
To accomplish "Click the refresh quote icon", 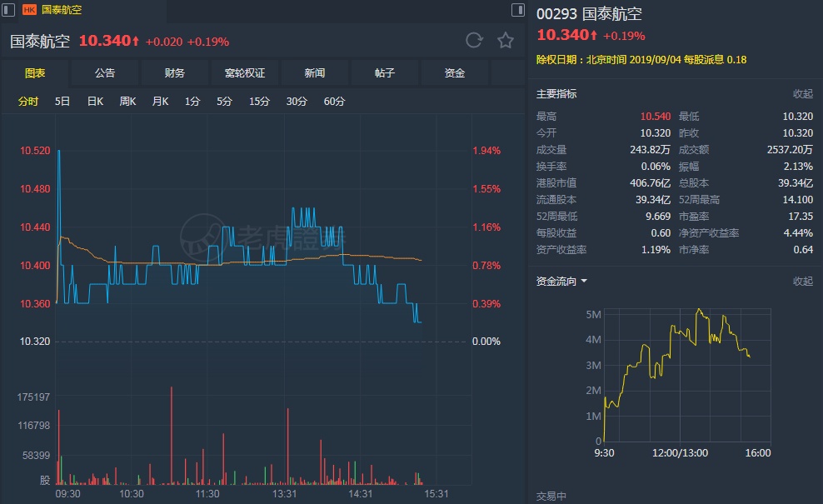I will click(x=474, y=41).
